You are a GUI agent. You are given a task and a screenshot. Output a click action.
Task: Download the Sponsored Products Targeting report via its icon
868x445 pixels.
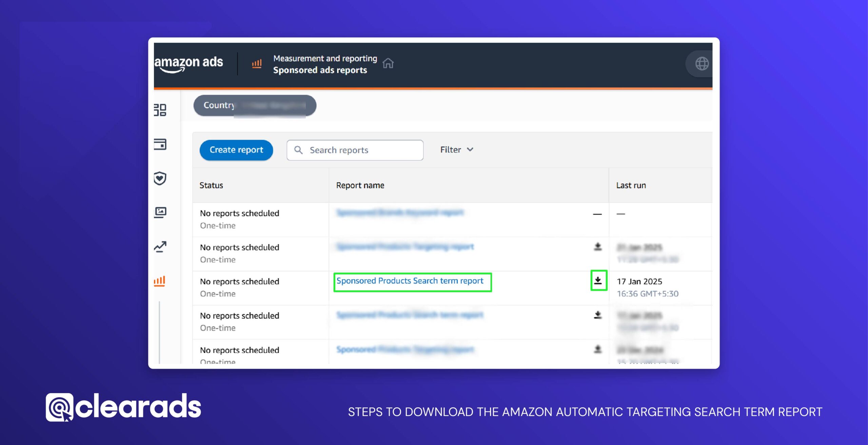click(x=598, y=247)
